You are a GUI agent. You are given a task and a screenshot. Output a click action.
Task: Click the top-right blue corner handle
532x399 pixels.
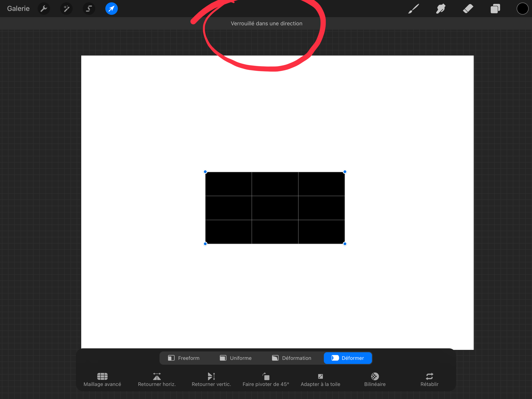point(345,172)
